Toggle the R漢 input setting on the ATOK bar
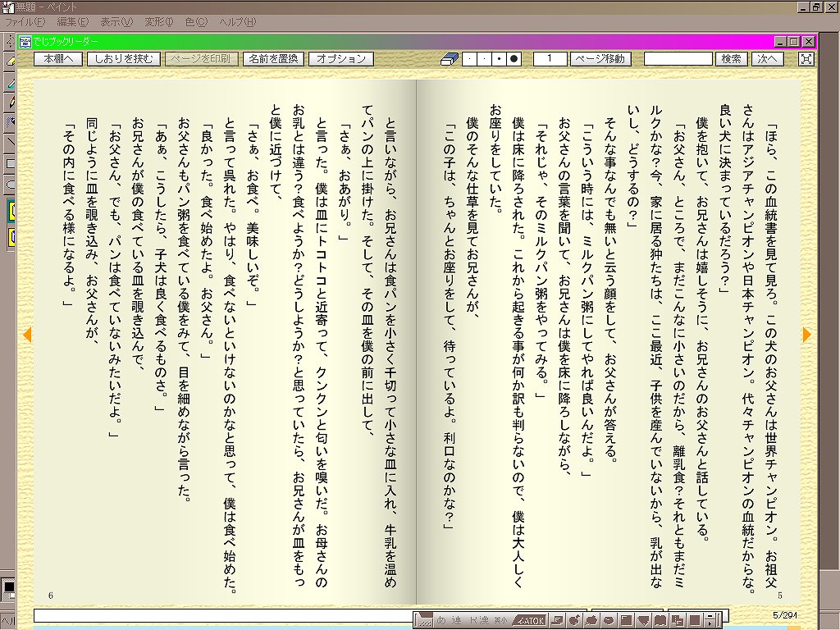Image resolution: width=840 pixels, height=630 pixels. point(479,620)
